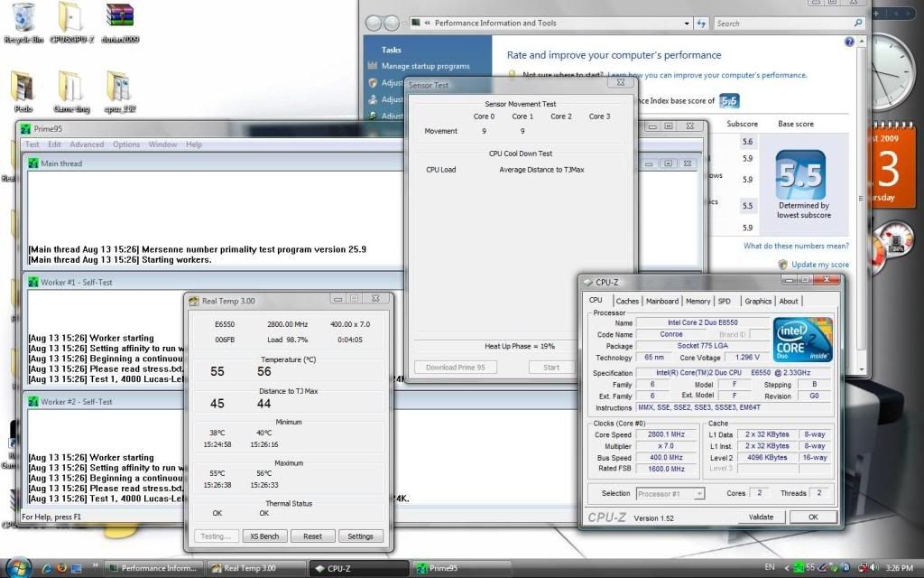Open the Advanced menu in Prime95

pos(87,144)
